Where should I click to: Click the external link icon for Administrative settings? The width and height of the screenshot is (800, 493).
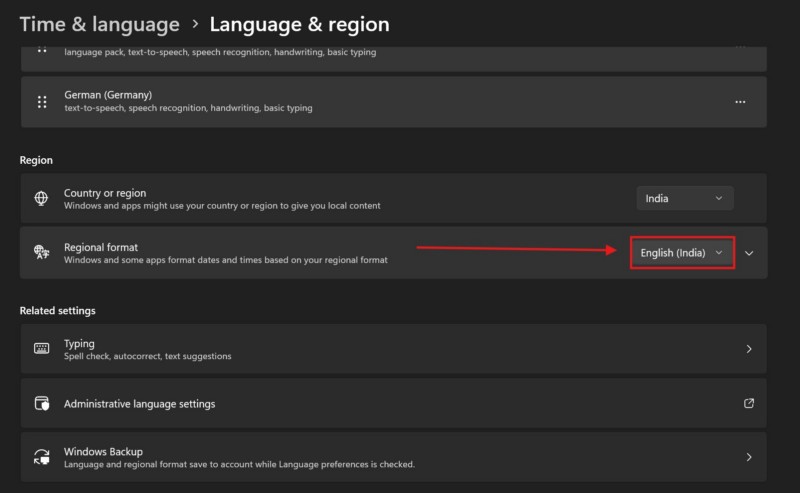pyautogui.click(x=749, y=404)
